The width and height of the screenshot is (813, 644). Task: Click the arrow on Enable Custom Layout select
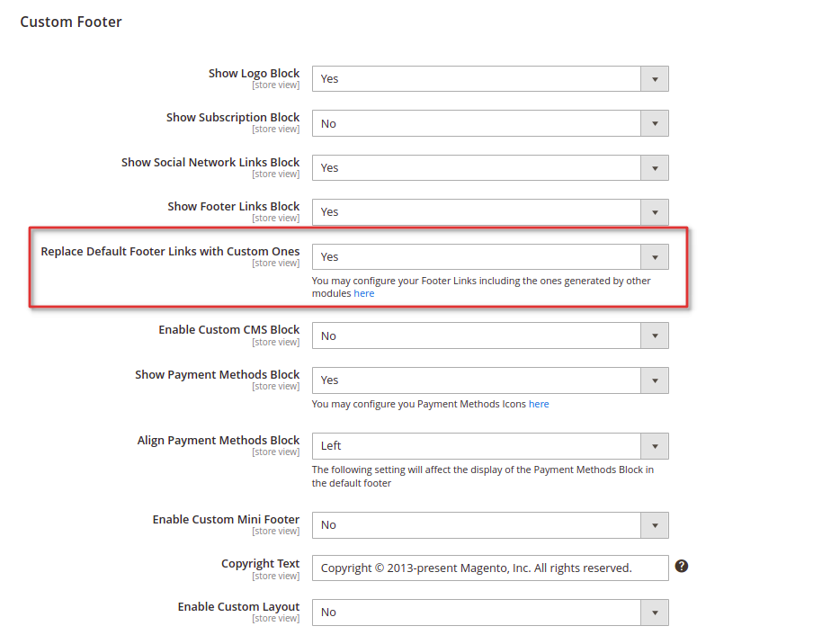pyautogui.click(x=655, y=613)
